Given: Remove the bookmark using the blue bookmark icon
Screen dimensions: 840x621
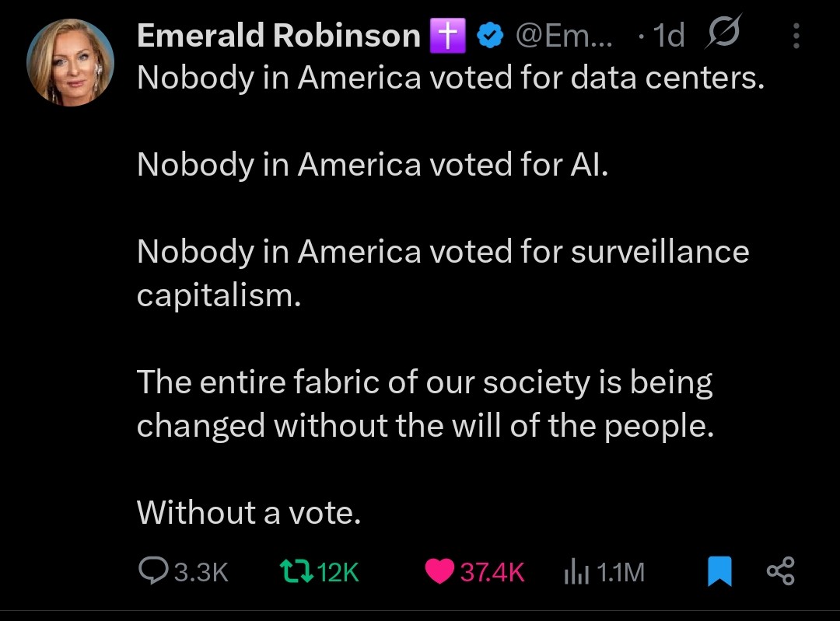Looking at the screenshot, I should (x=719, y=571).
